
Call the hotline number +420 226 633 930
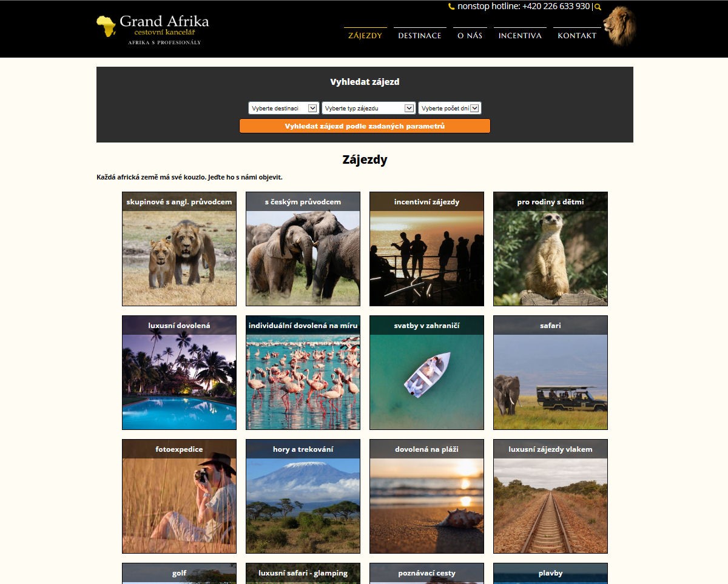tap(556, 6)
